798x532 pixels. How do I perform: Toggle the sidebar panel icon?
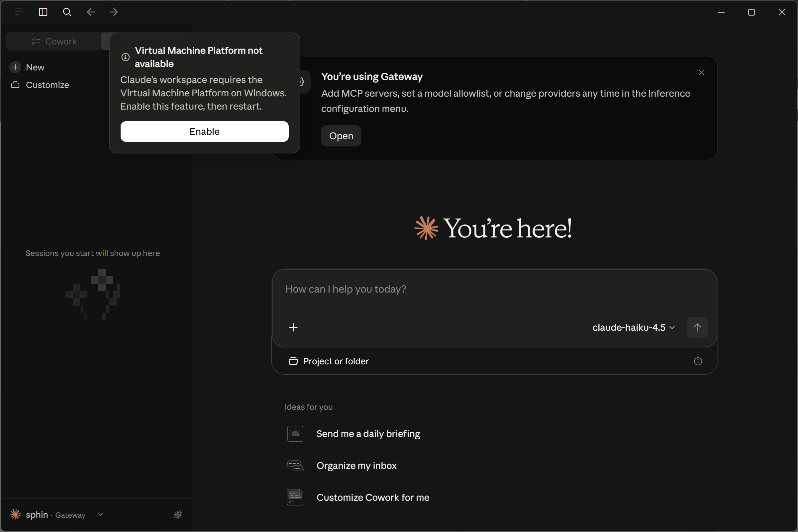click(x=43, y=12)
